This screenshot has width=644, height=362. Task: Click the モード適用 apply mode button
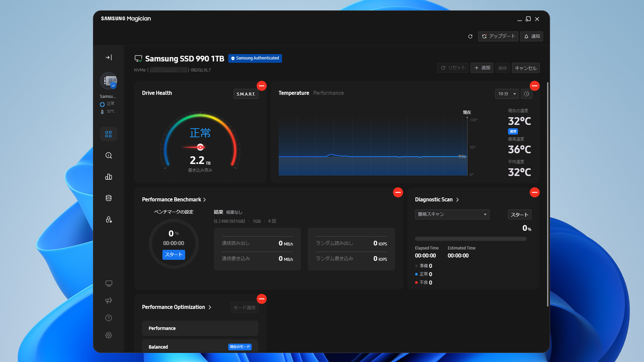[244, 308]
